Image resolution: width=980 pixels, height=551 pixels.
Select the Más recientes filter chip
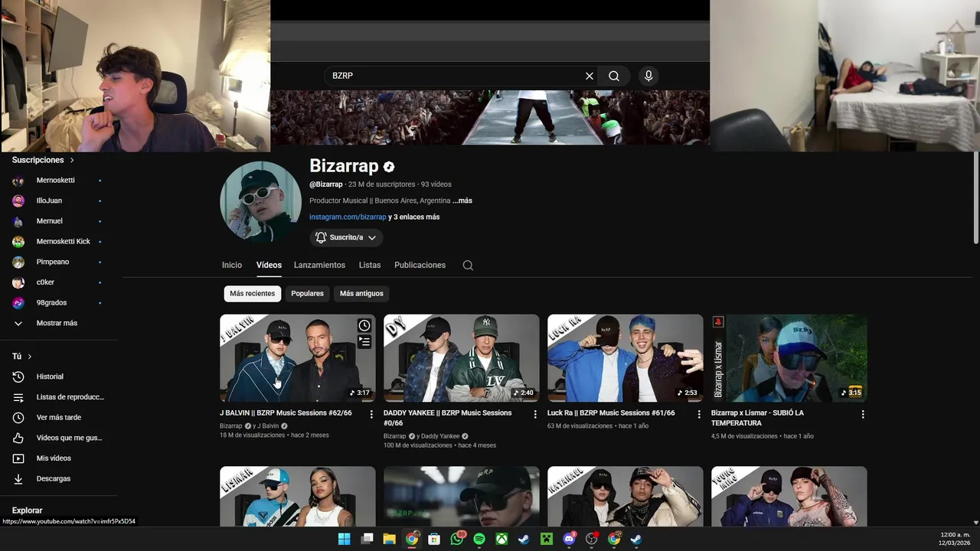click(x=252, y=293)
